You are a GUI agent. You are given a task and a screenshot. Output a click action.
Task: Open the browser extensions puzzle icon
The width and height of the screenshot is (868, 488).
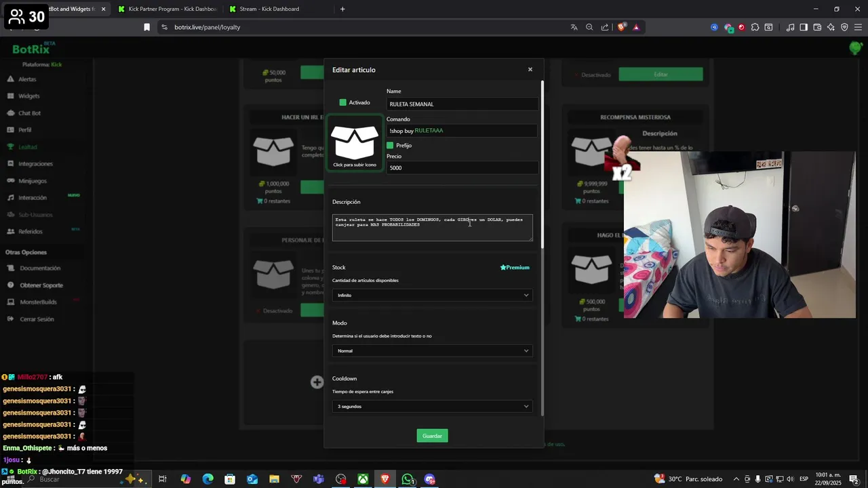(x=755, y=27)
